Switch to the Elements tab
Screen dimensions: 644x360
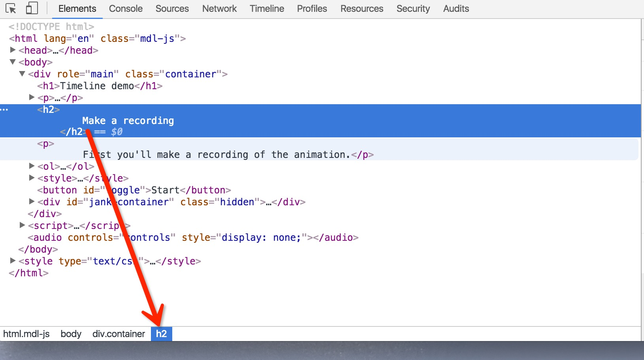(x=77, y=9)
